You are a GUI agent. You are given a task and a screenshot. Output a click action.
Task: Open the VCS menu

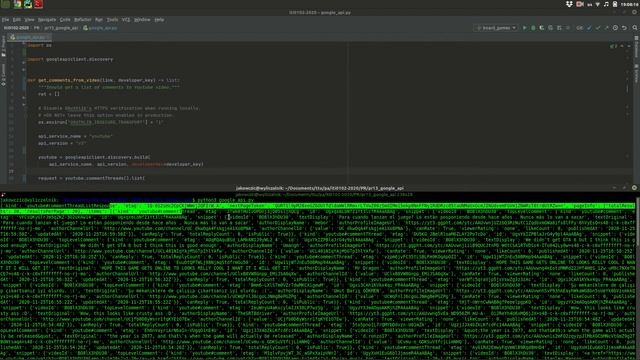click(x=126, y=20)
